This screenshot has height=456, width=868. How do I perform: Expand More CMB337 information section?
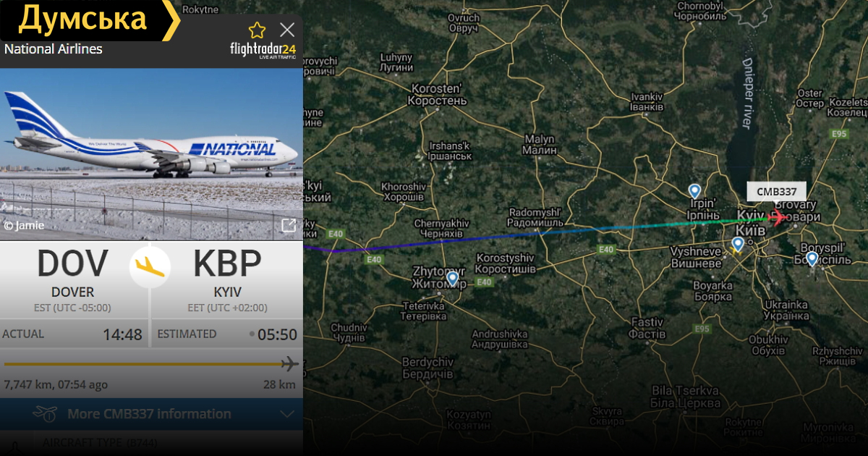[x=151, y=414]
